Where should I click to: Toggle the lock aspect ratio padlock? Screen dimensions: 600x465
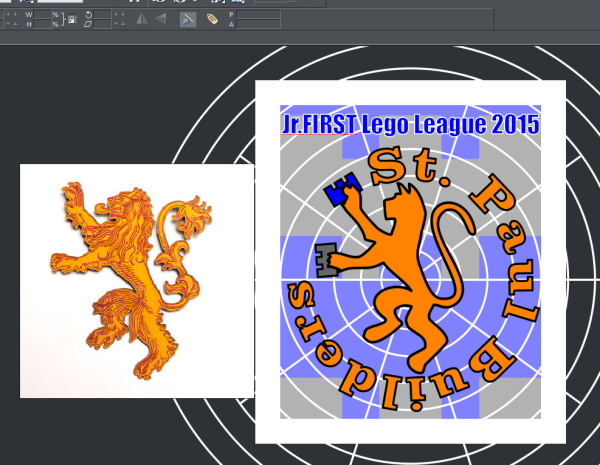tap(72, 20)
